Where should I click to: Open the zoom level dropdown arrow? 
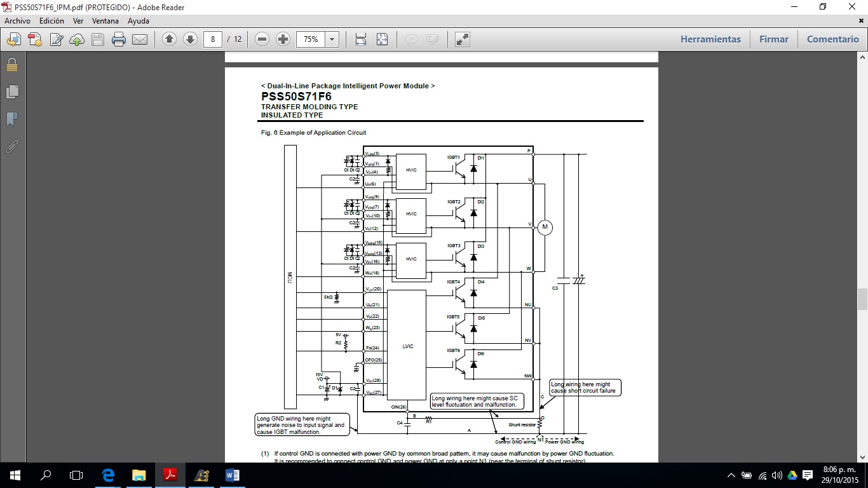[x=332, y=39]
